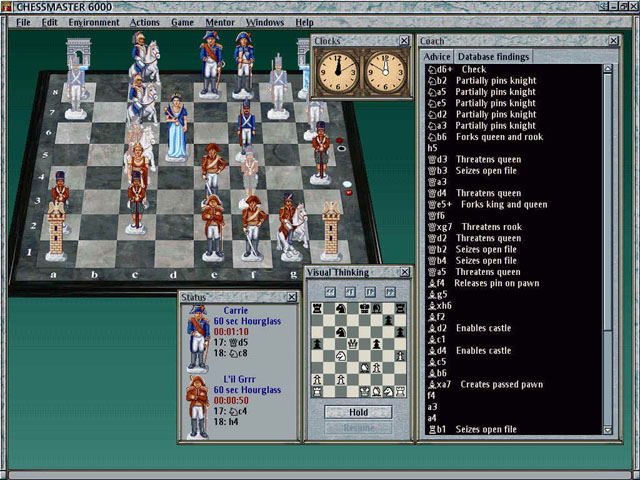Open the Environment menu

pyautogui.click(x=94, y=22)
